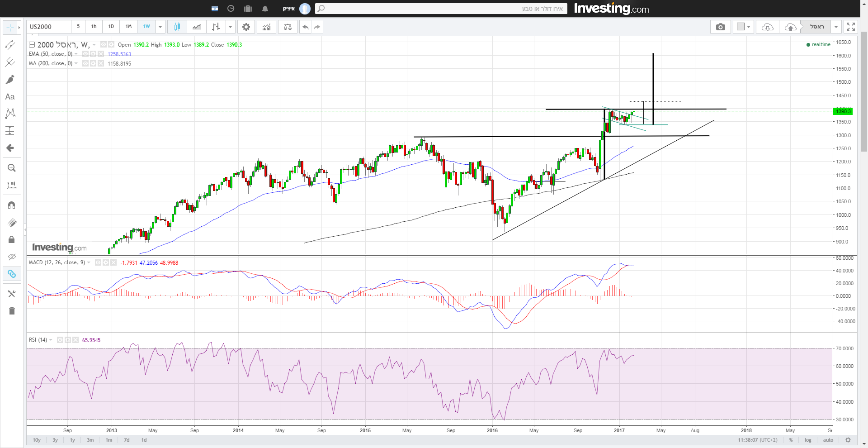The height and width of the screenshot is (448, 868).
Task: Toggle magnet mode
Action: point(12,205)
